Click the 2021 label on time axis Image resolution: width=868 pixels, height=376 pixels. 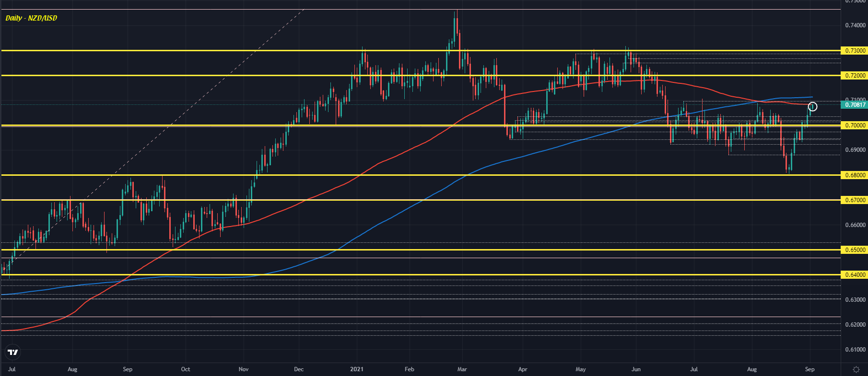pyautogui.click(x=357, y=369)
